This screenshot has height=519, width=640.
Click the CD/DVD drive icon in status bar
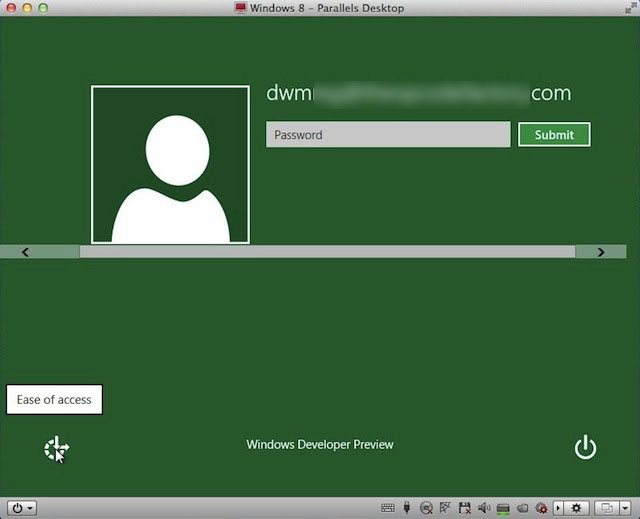[426, 508]
